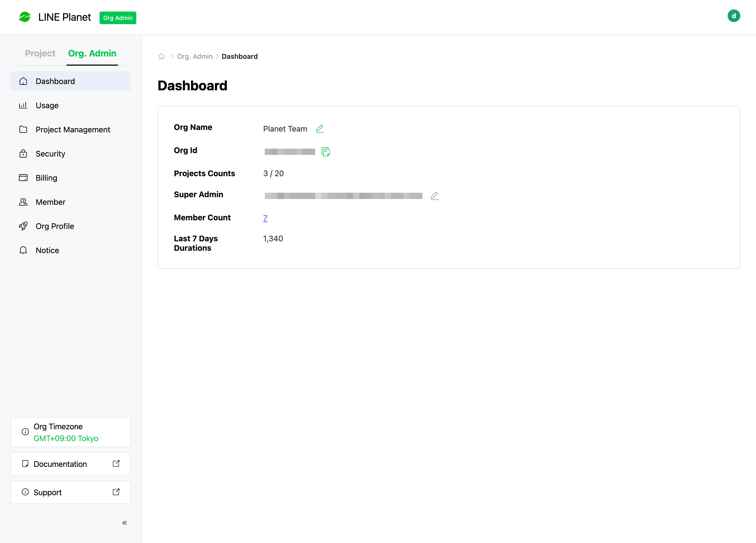The width and height of the screenshot is (756, 543).
Task: Open Support external link icon
Action: (116, 492)
